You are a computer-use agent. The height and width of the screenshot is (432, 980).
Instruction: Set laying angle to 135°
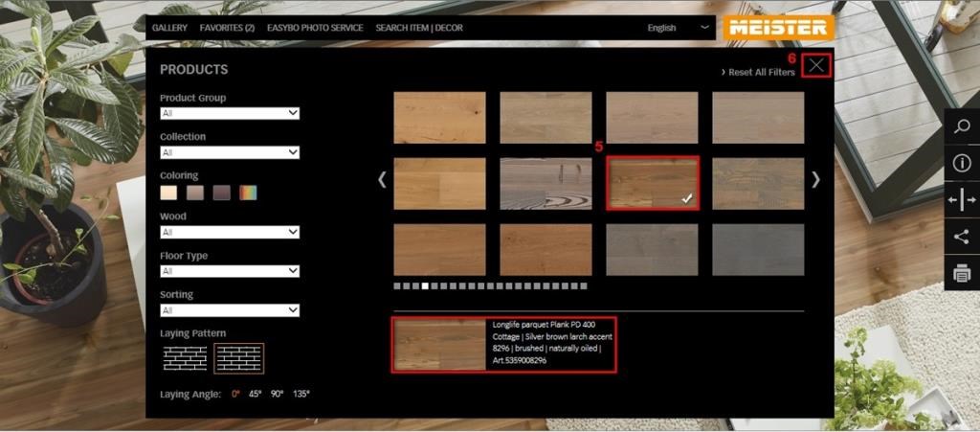(x=301, y=394)
